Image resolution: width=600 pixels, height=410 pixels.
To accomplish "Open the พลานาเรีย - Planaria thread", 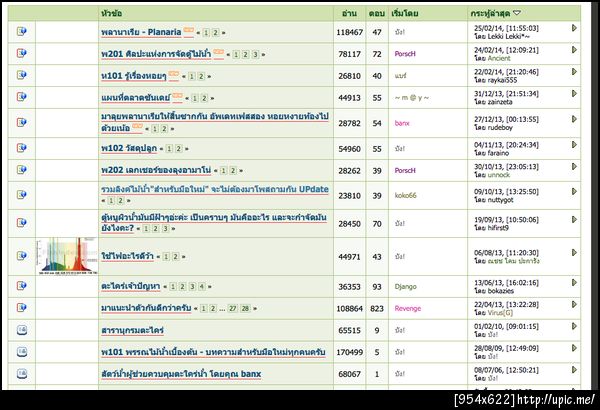I will click(141, 32).
